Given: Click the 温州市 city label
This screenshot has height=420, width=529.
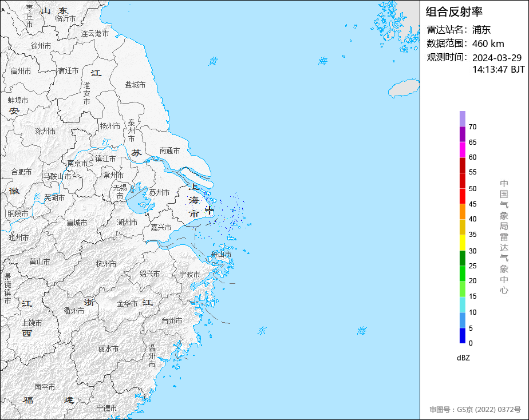Looking at the screenshot, I should pyautogui.click(x=152, y=356).
